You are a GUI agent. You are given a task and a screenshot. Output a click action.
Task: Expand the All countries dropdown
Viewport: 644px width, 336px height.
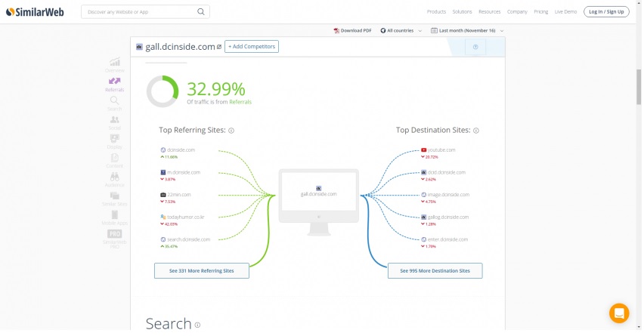[x=401, y=31]
